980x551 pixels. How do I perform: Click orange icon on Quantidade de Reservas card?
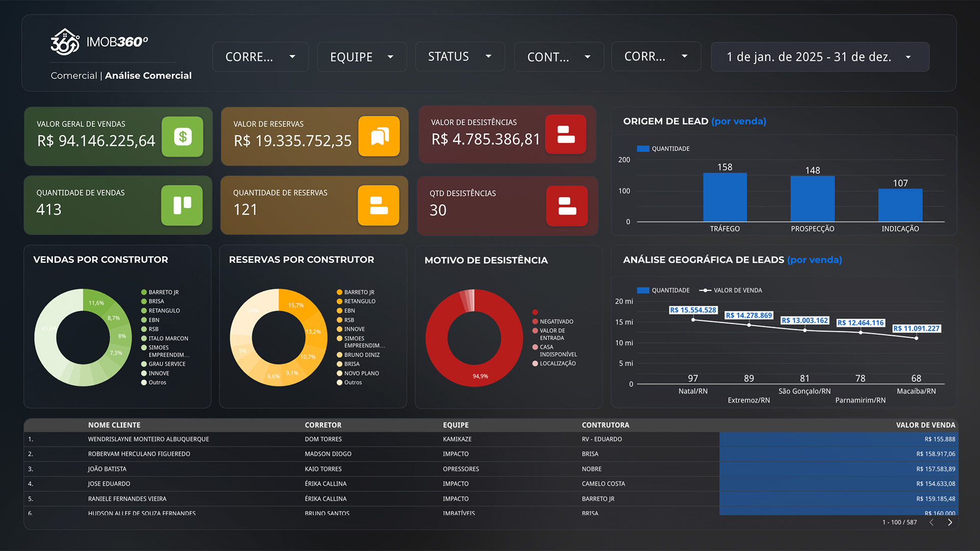pos(378,205)
